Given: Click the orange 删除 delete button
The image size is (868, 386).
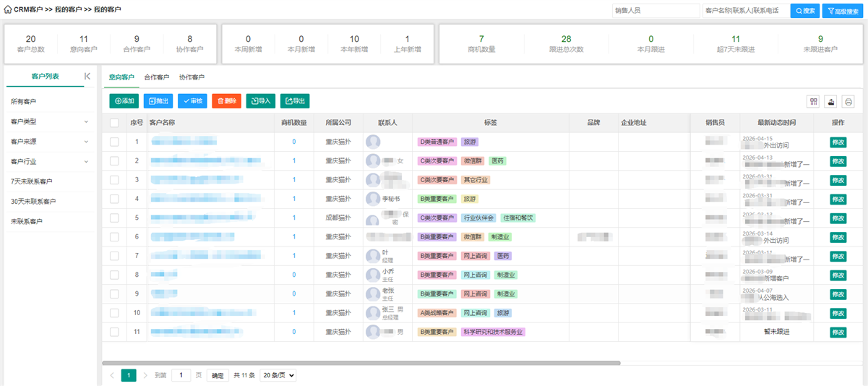Looking at the screenshot, I should pos(226,101).
